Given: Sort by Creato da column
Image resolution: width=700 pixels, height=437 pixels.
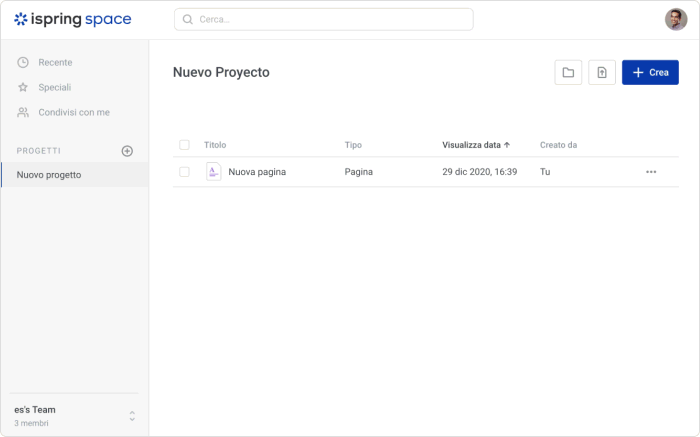Looking at the screenshot, I should point(558,145).
